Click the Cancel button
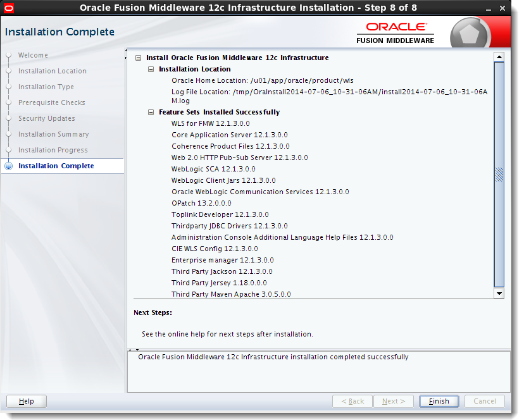Image resolution: width=524 pixels, height=420 pixels. [x=484, y=401]
